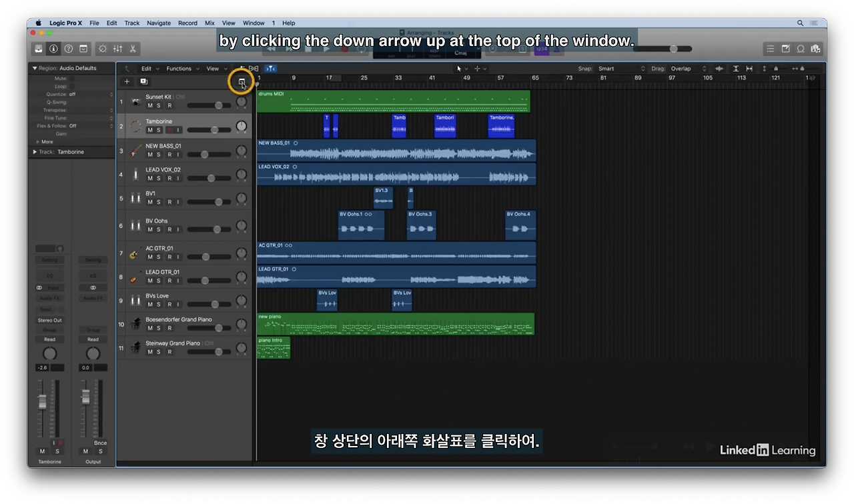This screenshot has width=854, height=504.
Task: Open the Note Pad icon
Action: tap(785, 49)
